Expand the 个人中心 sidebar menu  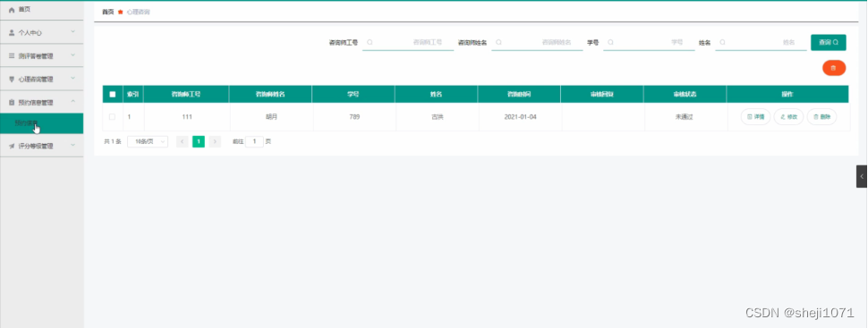[41, 33]
